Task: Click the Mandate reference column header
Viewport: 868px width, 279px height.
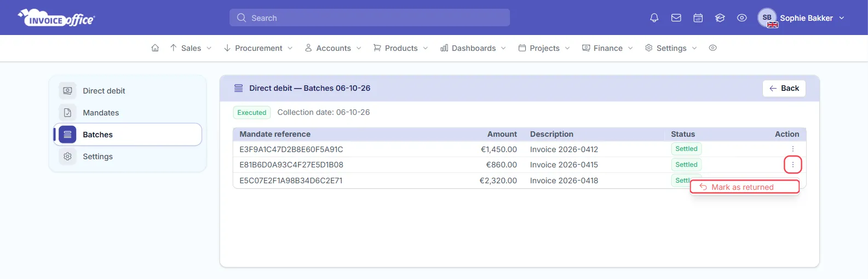Action: tap(275, 134)
